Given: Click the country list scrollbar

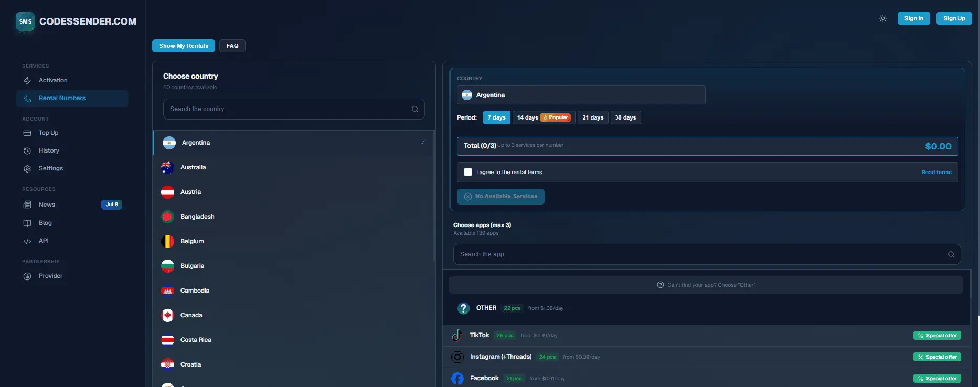Looking at the screenshot, I should (x=434, y=197).
